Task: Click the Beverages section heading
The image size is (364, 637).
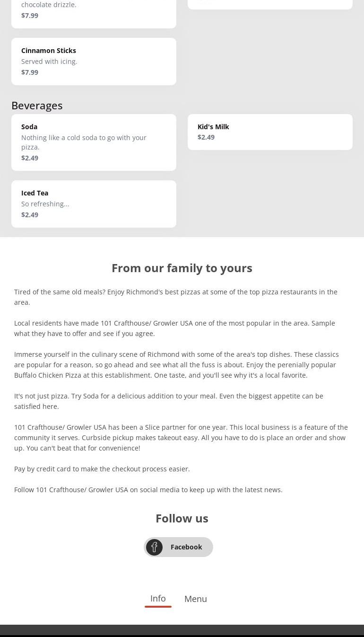Action: [x=37, y=106]
